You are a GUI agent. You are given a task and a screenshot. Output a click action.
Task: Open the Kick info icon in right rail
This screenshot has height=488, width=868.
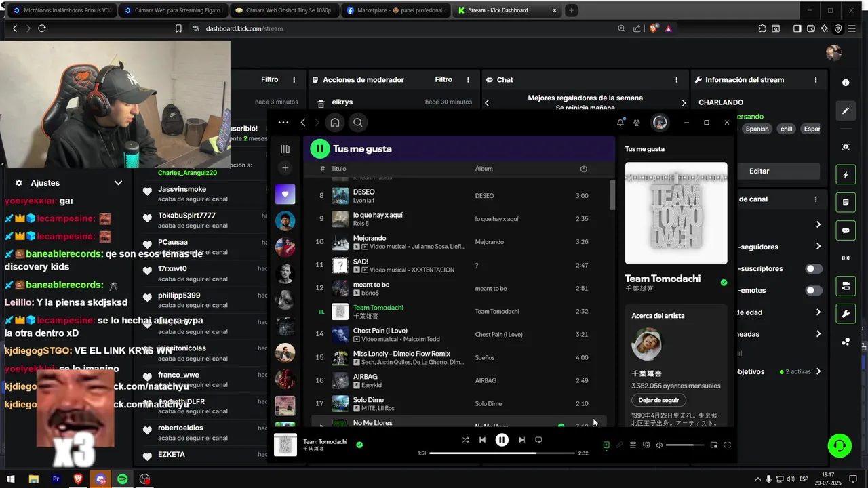[846, 83]
